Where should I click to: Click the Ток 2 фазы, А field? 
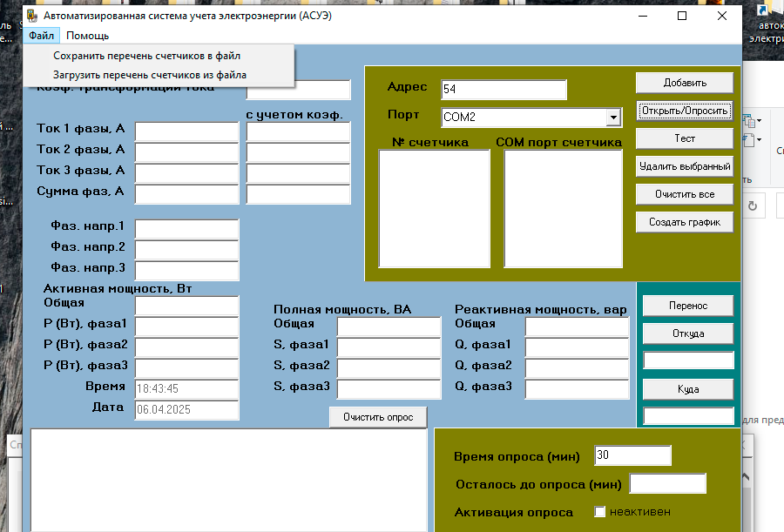[187, 152]
